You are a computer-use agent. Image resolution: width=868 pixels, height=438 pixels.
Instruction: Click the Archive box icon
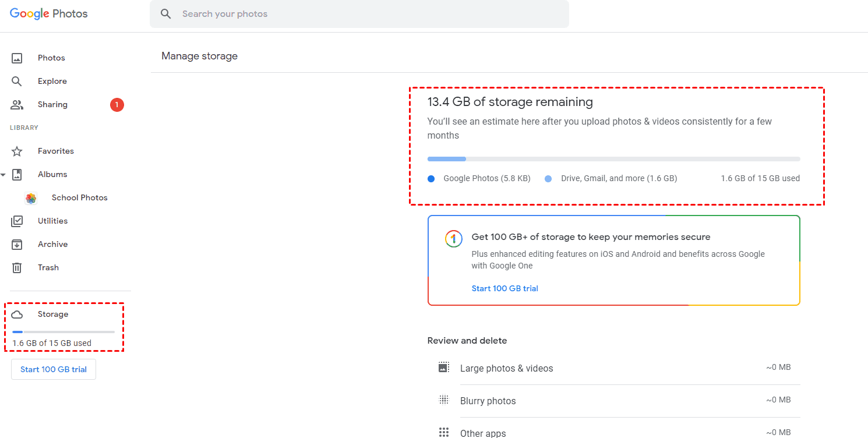click(x=17, y=245)
